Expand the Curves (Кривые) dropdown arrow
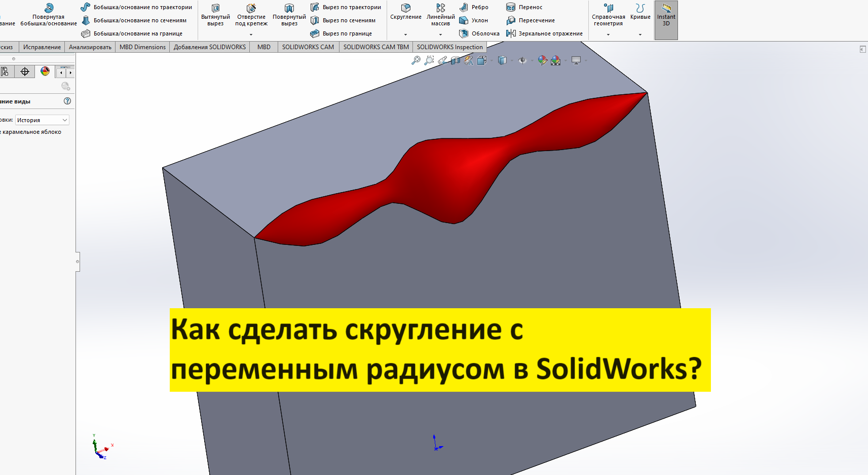This screenshot has height=475, width=868. 640,34
